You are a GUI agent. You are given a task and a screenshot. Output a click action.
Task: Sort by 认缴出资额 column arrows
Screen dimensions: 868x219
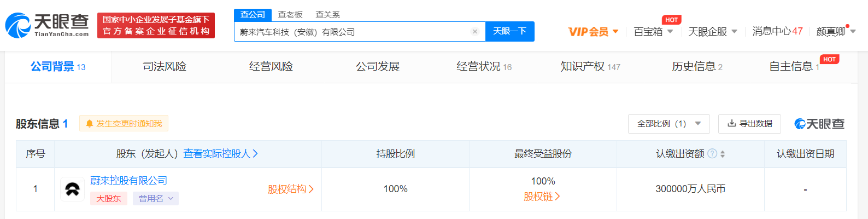[723, 154]
